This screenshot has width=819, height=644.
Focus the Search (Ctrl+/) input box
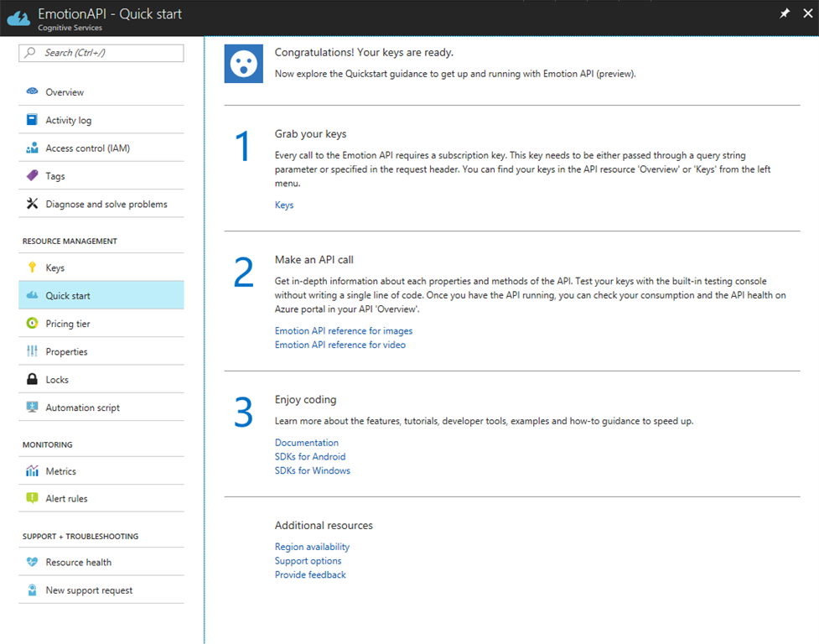[101, 53]
